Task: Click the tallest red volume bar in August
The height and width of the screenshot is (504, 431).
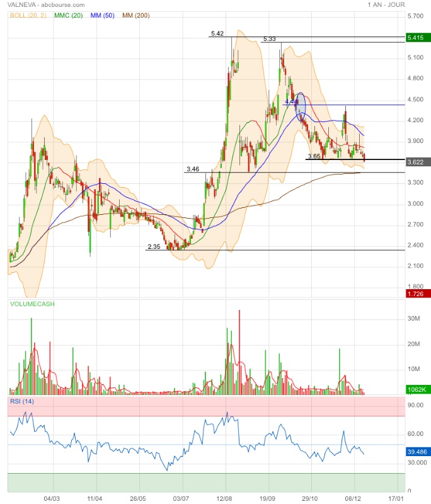Action: coord(239,352)
